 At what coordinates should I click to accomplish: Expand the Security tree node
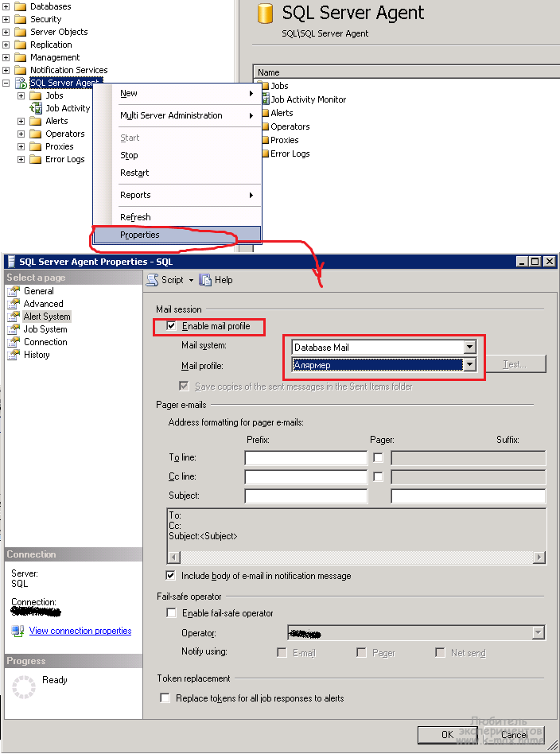tap(6, 19)
